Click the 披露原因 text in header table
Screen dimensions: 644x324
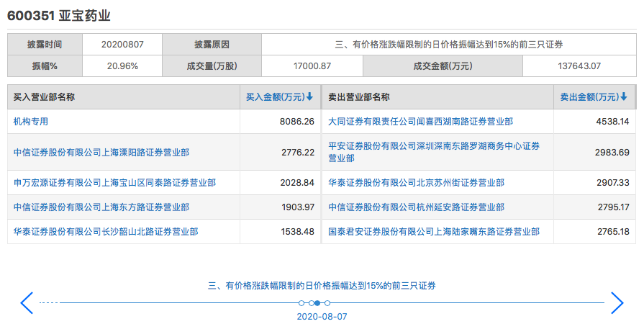tap(449, 45)
